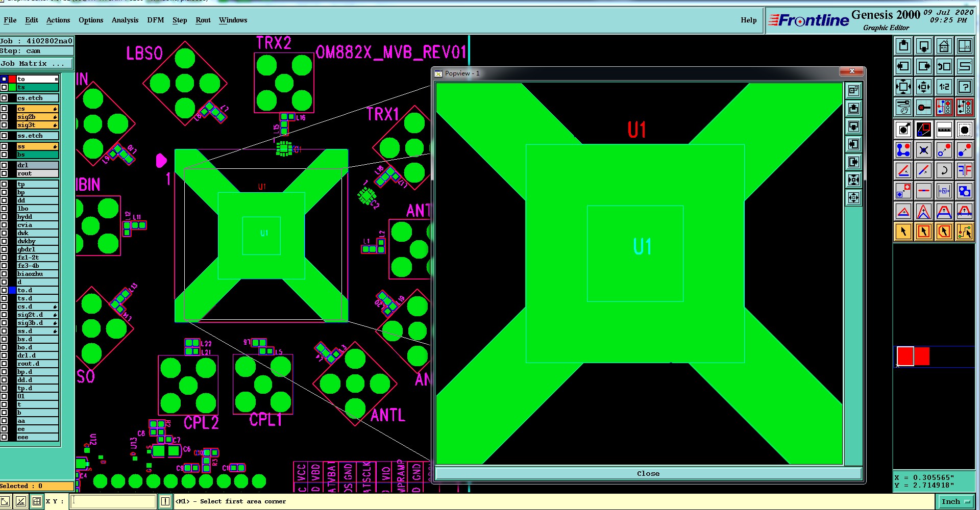The width and height of the screenshot is (980, 510).
Task: Click the previous zoom undo-view icon
Action: click(x=944, y=66)
